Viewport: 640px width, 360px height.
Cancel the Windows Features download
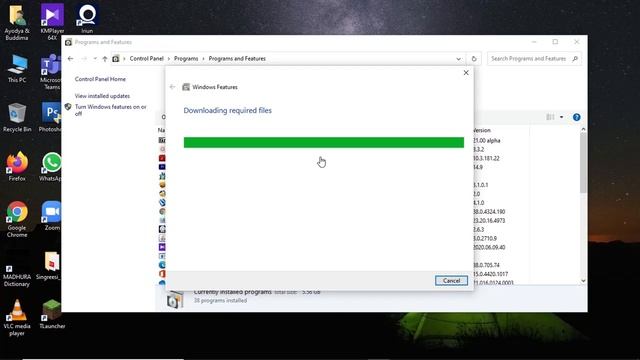(x=451, y=281)
